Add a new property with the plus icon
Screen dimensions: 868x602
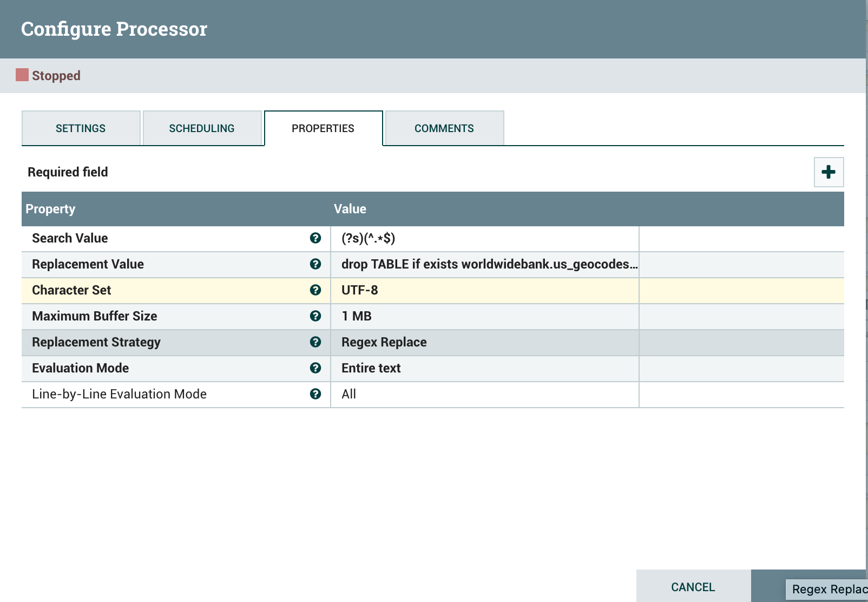(828, 172)
